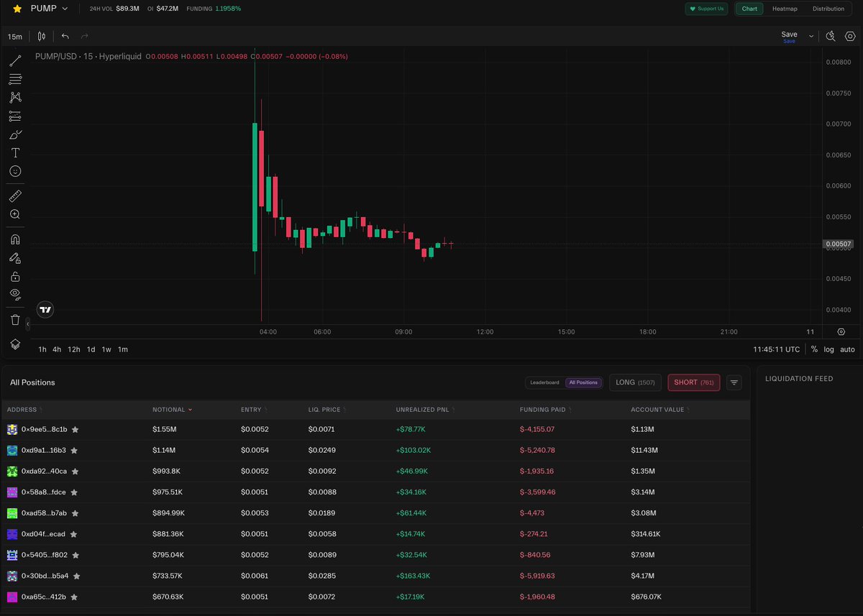
Task: Switch to the Heatmap tab
Action: (x=784, y=9)
